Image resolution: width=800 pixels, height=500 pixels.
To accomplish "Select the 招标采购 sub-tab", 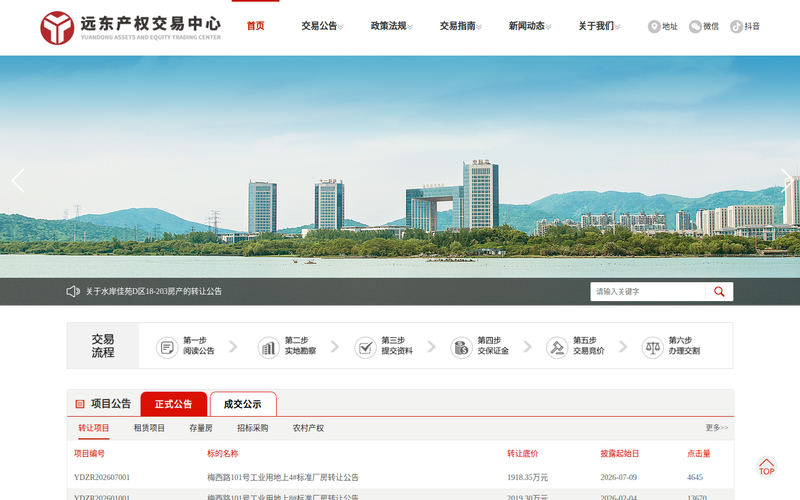I will 253,428.
